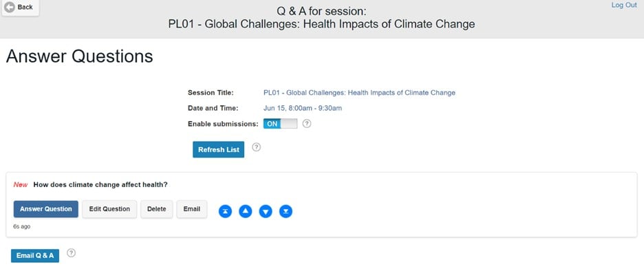Delete the climate change question
Screen dimensions: 644x271
click(156, 209)
